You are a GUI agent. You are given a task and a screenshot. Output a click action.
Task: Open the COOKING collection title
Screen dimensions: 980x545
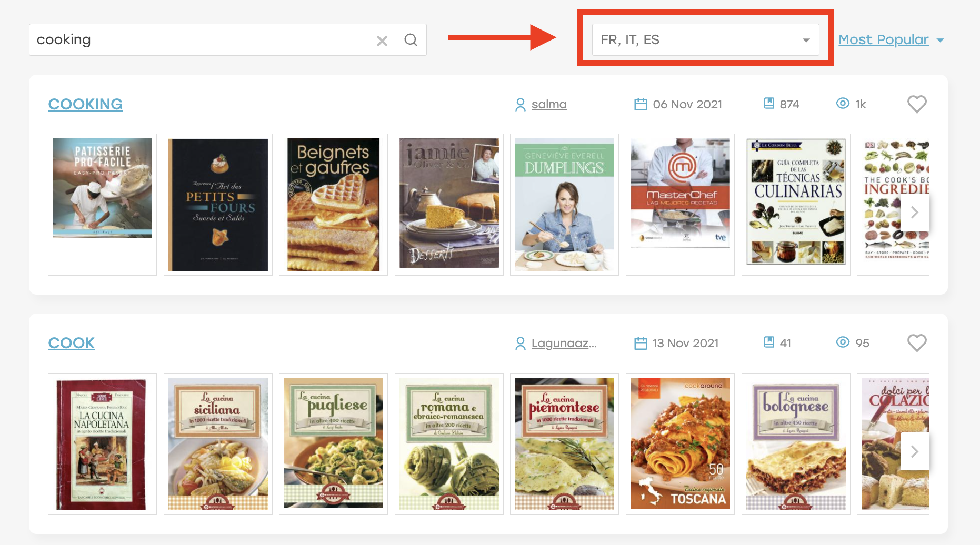(85, 104)
